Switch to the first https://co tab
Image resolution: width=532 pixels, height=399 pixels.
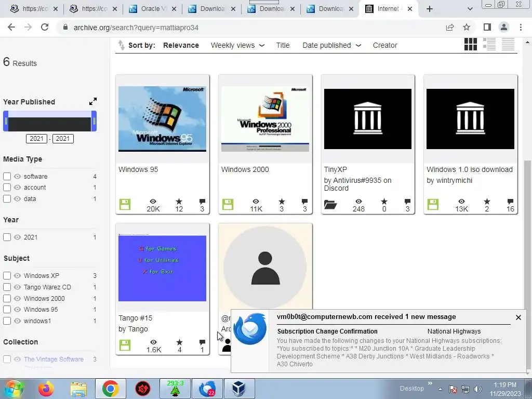(x=34, y=9)
